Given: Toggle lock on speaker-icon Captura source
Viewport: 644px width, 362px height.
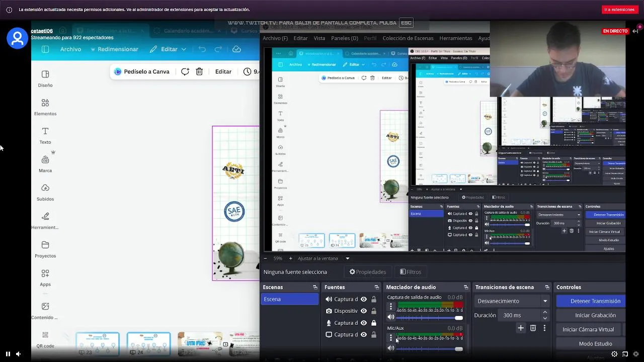Looking at the screenshot, I should click(x=374, y=299).
